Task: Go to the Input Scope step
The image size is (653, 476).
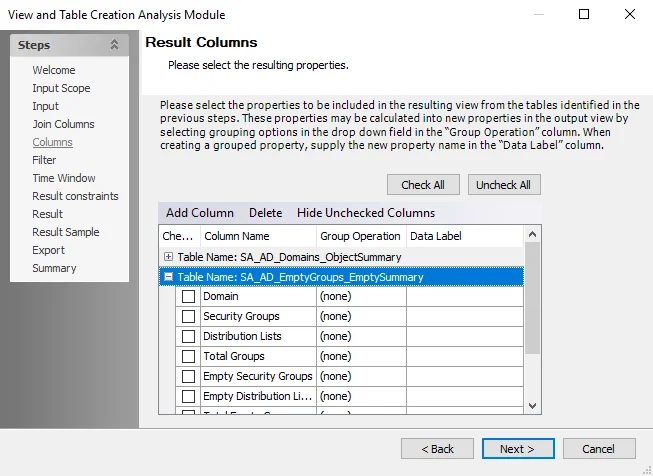Action: tap(61, 88)
